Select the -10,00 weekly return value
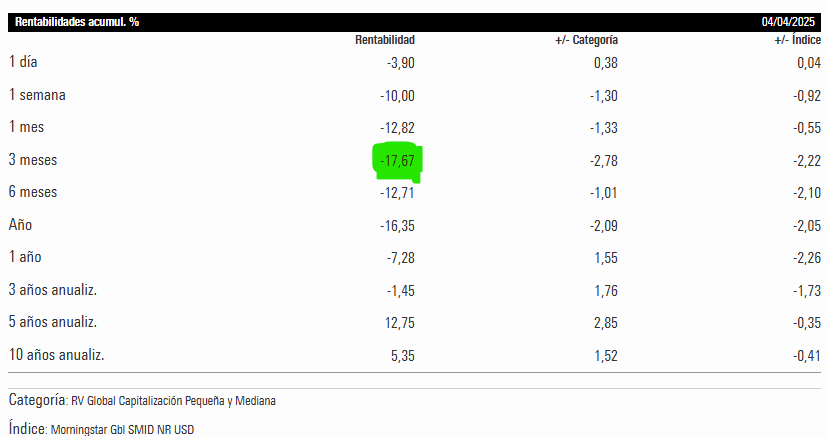Image resolution: width=828 pixels, height=437 pixels. [398, 95]
